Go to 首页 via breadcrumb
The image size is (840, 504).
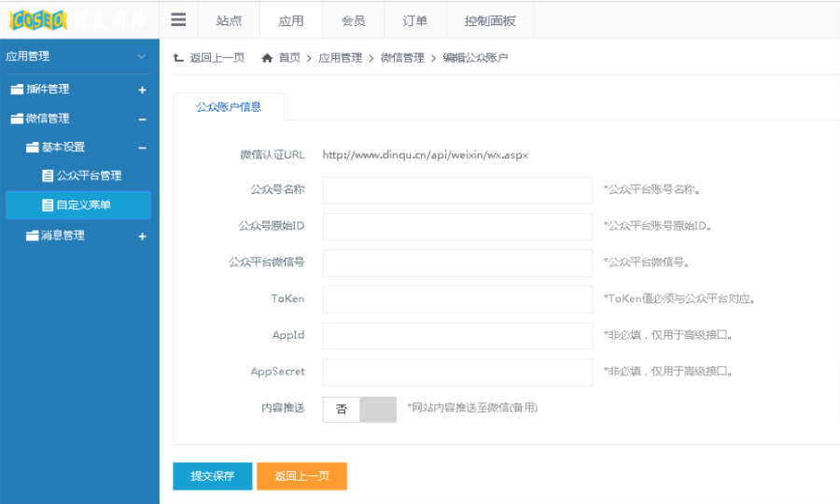click(290, 58)
